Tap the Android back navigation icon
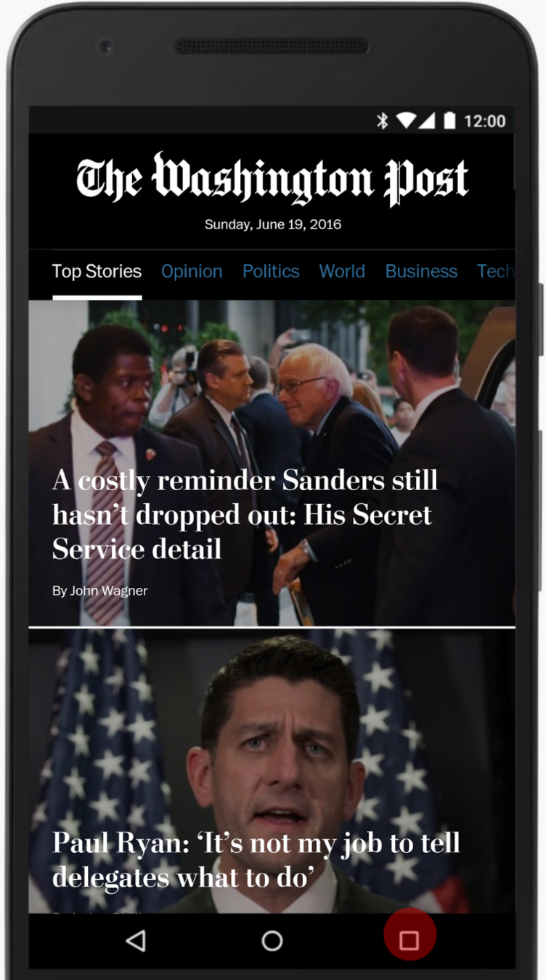 136,941
